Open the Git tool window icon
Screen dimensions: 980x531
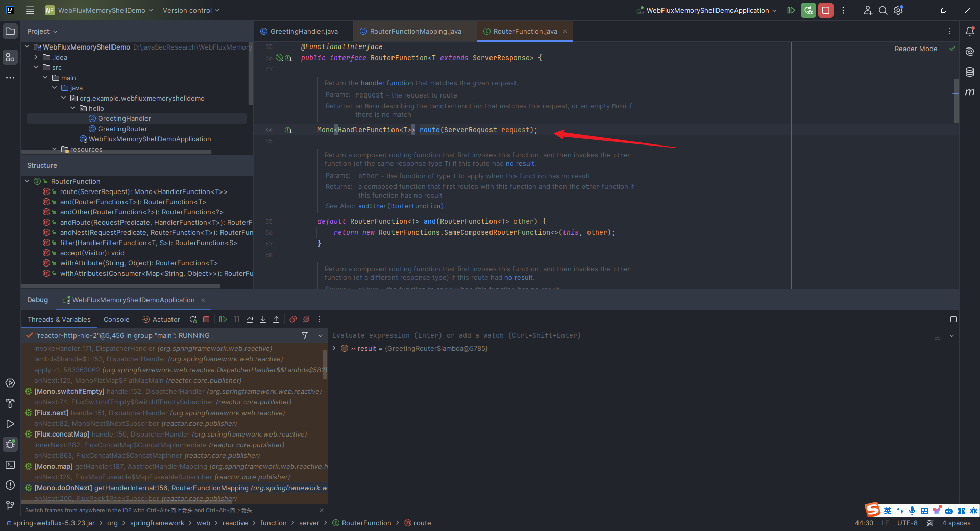[10, 505]
